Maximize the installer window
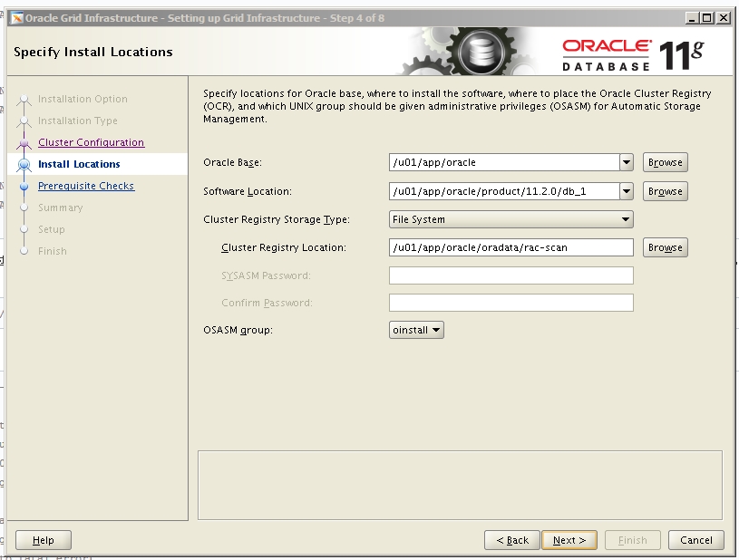The height and width of the screenshot is (560, 739). (707, 18)
